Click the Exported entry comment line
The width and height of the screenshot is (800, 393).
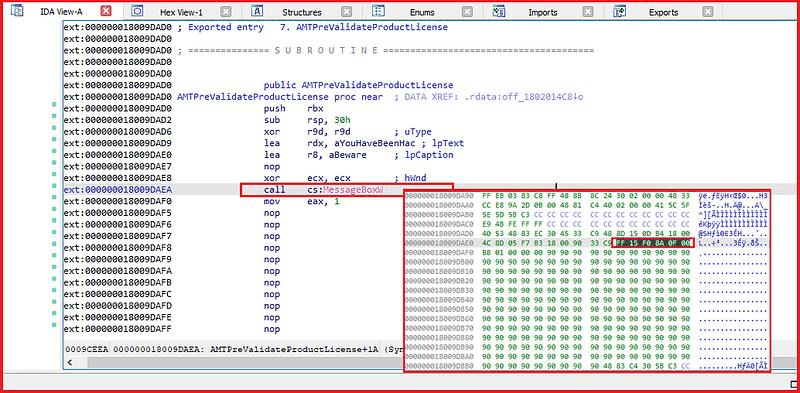312,27
